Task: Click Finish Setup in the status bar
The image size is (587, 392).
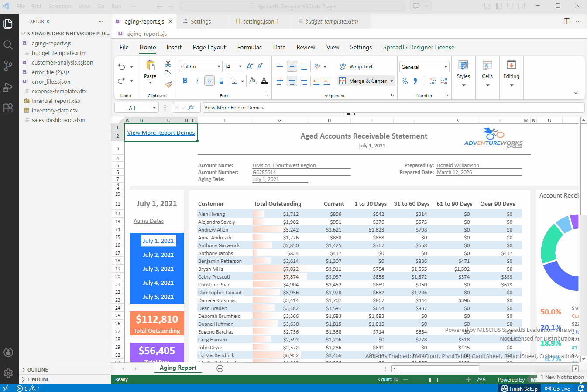Action: (519, 389)
